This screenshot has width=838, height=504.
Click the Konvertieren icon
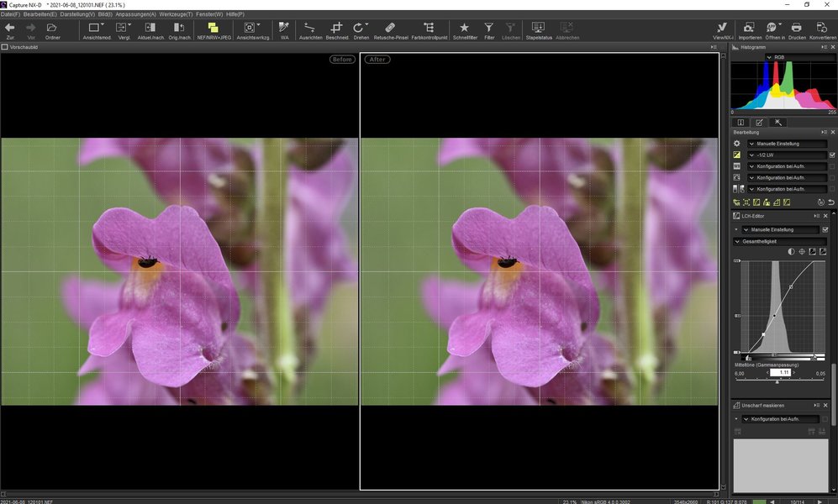tap(821, 29)
